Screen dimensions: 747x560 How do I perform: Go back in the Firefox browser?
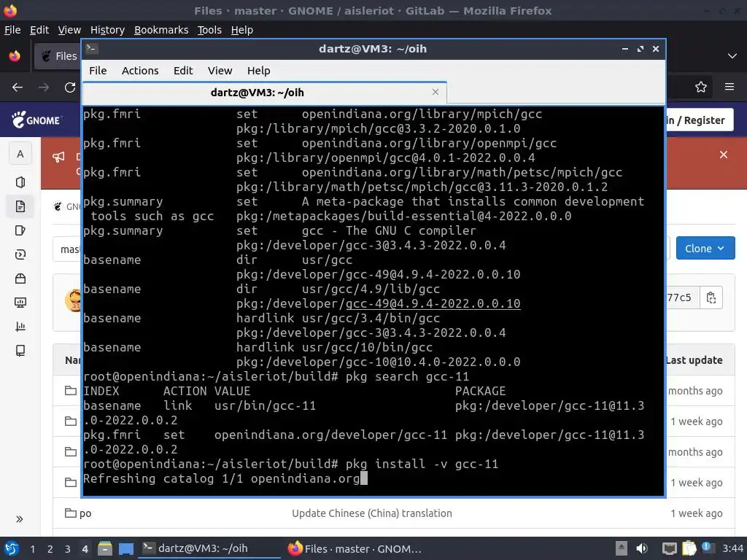[18, 87]
